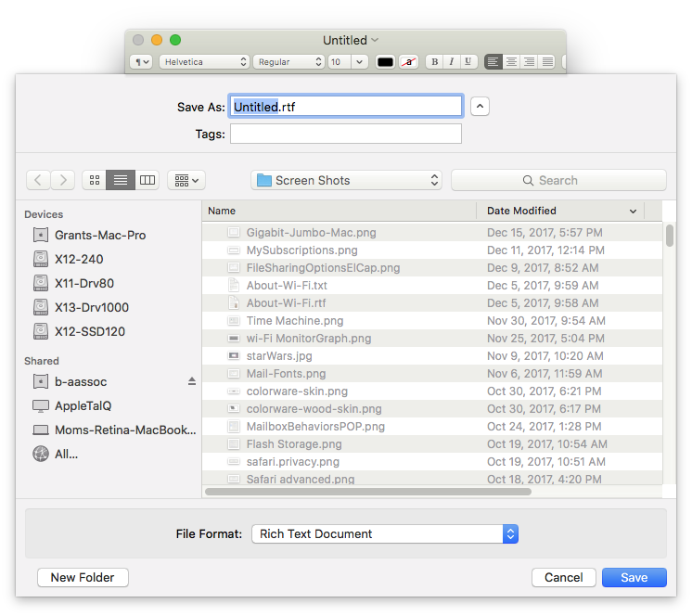Click the font size field showing 10

click(x=339, y=62)
